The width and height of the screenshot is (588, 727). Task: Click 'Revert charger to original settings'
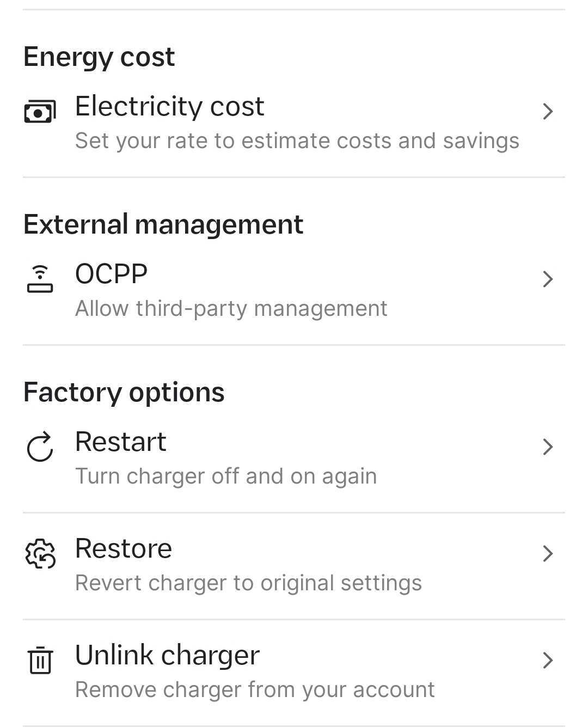pyautogui.click(x=248, y=583)
